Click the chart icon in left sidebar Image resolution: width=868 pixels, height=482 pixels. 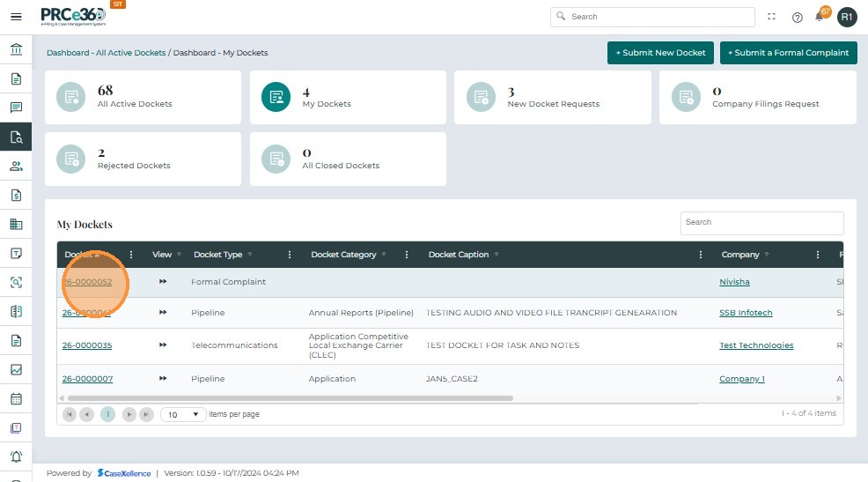[16, 369]
